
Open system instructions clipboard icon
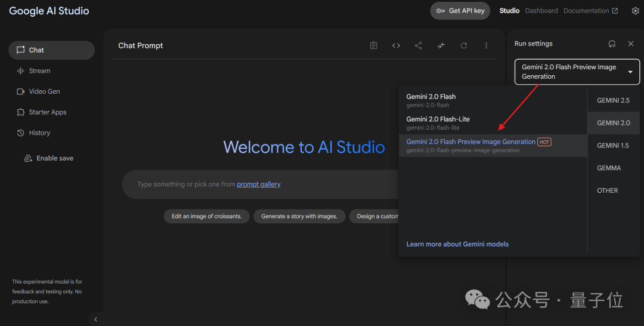coord(373,46)
